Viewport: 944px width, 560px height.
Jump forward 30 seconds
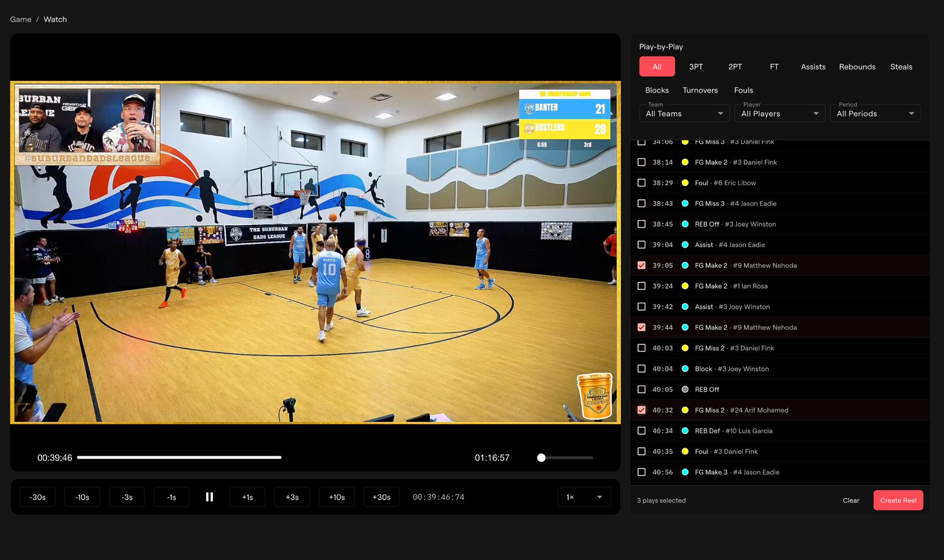(x=382, y=497)
